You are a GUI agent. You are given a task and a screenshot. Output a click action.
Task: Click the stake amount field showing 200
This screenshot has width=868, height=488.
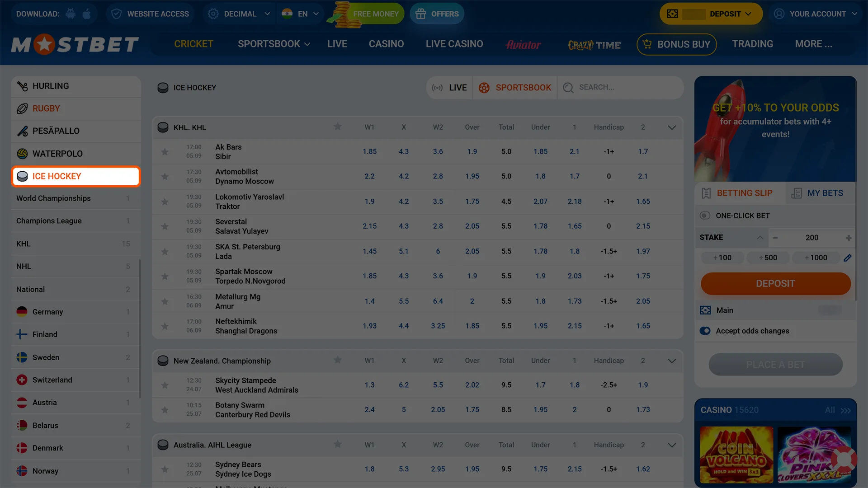[x=812, y=238]
